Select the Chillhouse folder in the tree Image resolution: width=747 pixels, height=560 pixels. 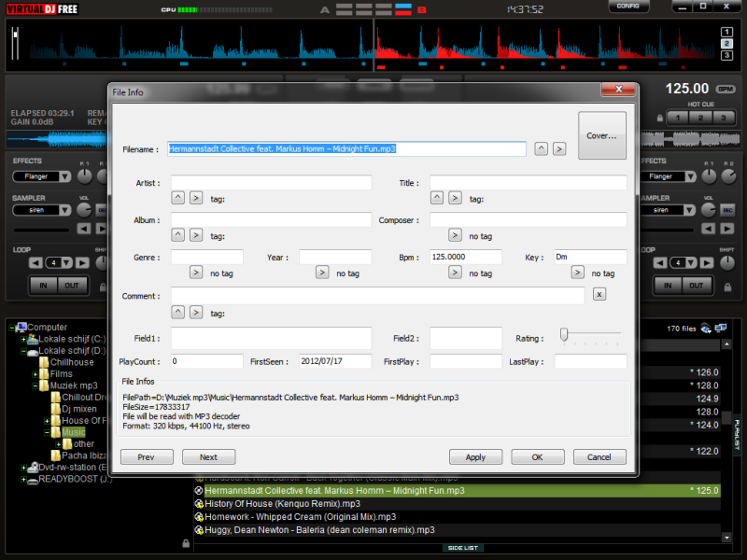(72, 362)
